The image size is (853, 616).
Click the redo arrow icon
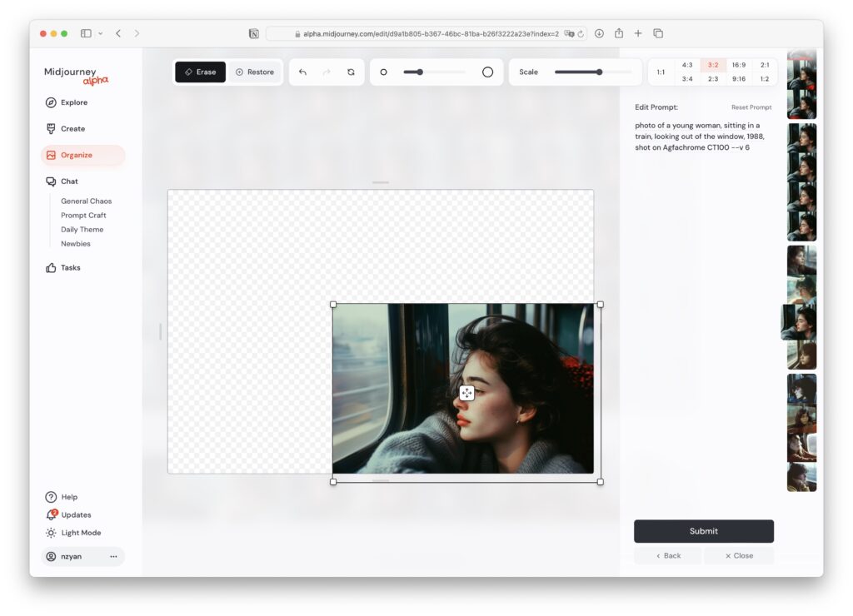coord(327,72)
